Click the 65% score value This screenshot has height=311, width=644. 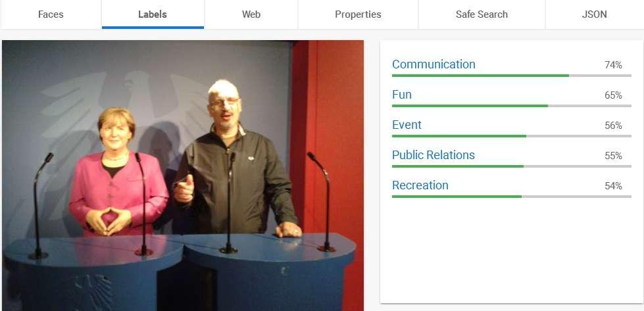(612, 95)
